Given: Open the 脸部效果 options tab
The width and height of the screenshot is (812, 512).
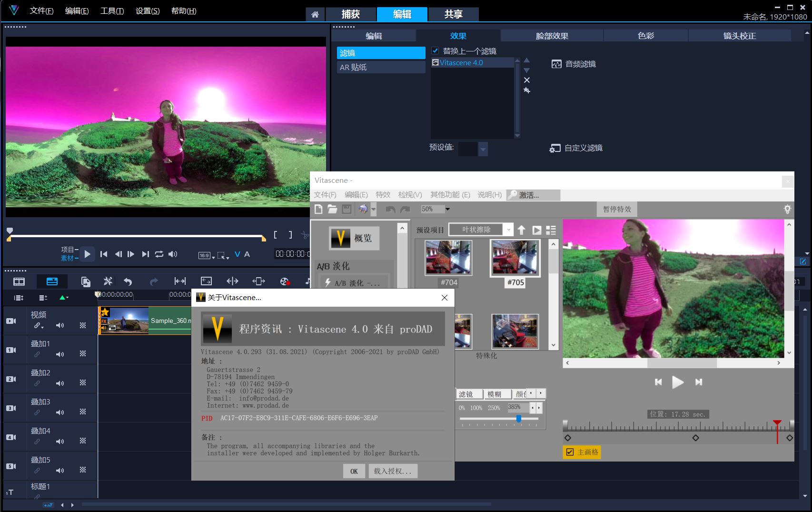Looking at the screenshot, I should point(552,36).
